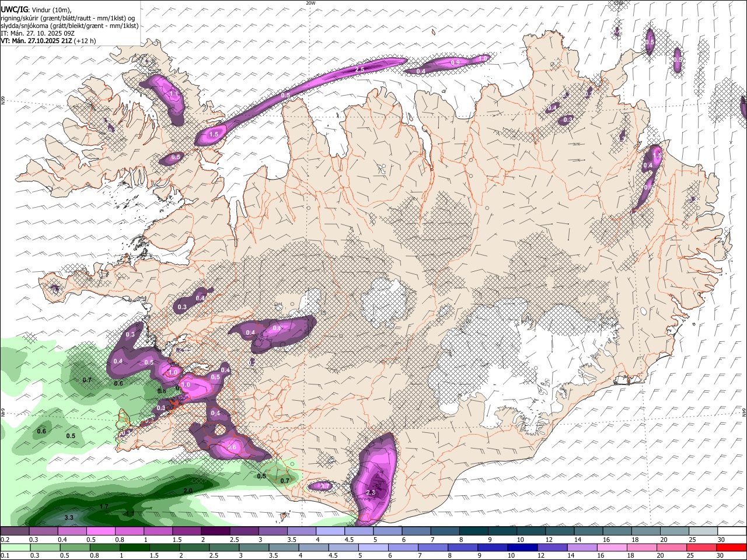Click the 2.0 rain label in the dark green band

(x=188, y=491)
